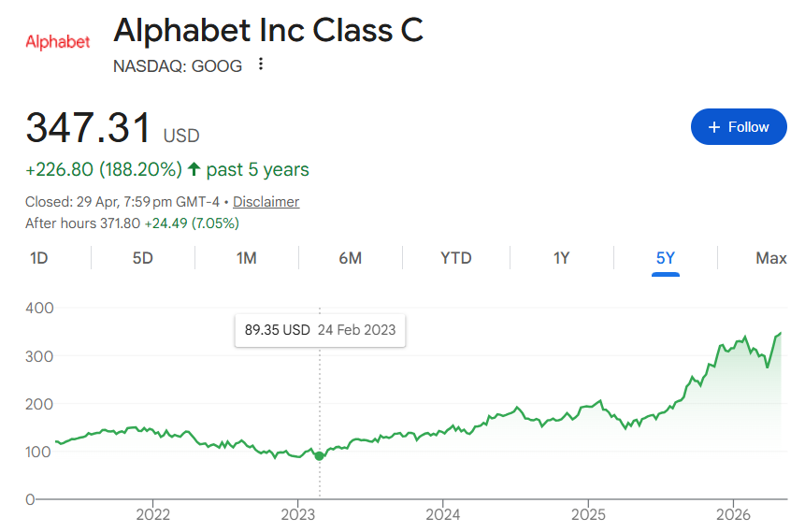This screenshot has width=805, height=532.
Task: Click the NASDAQ: GOOG ticker text
Action: [x=178, y=66]
